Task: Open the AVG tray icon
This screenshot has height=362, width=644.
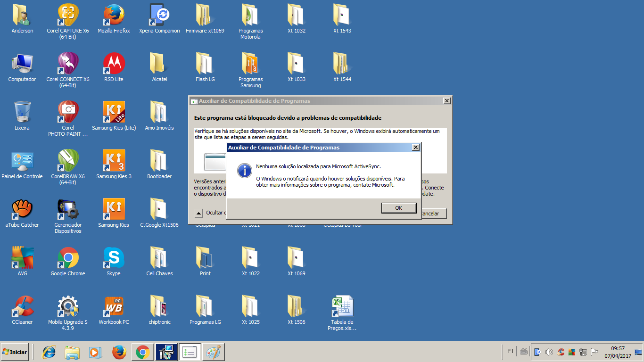Action: [572, 352]
